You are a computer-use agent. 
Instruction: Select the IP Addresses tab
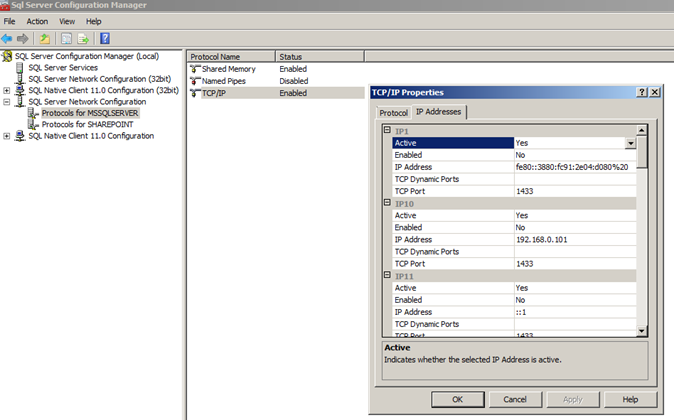point(438,112)
